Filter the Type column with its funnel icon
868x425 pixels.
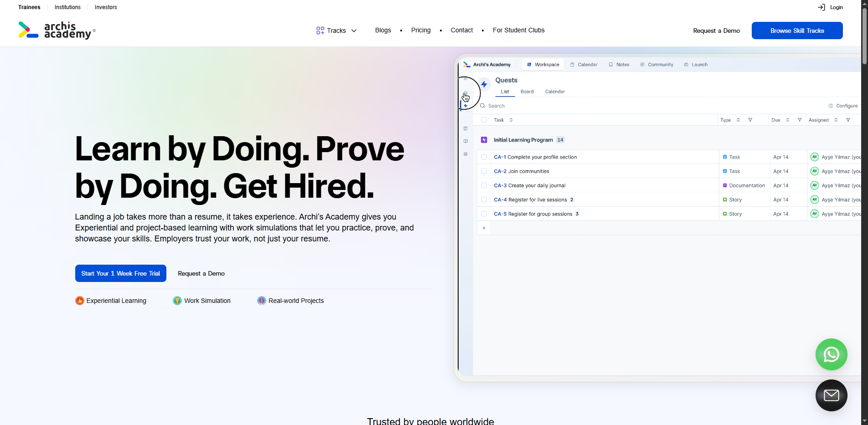pyautogui.click(x=750, y=120)
